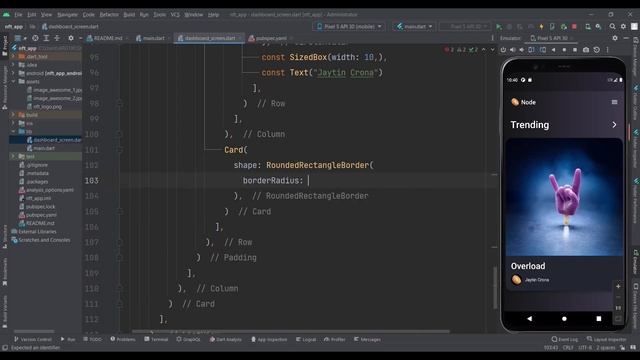Collapse the lib folder in tree
640x360 pixels.
(13, 131)
